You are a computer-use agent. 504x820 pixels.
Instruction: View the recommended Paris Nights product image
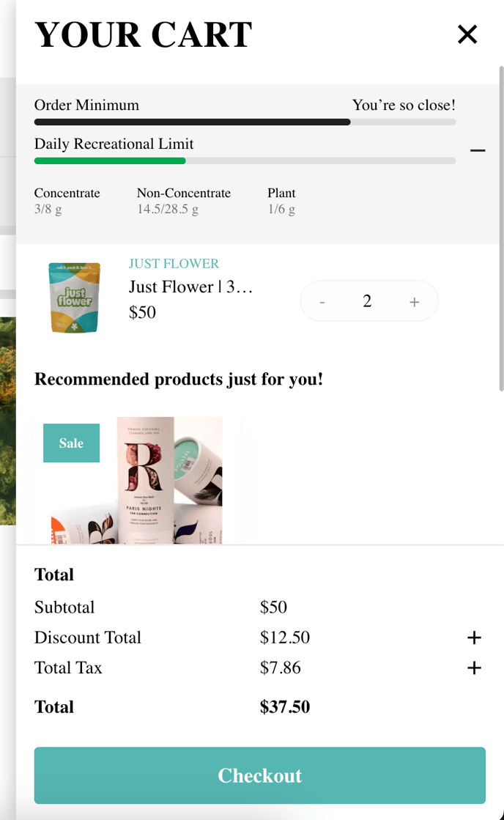(x=137, y=480)
